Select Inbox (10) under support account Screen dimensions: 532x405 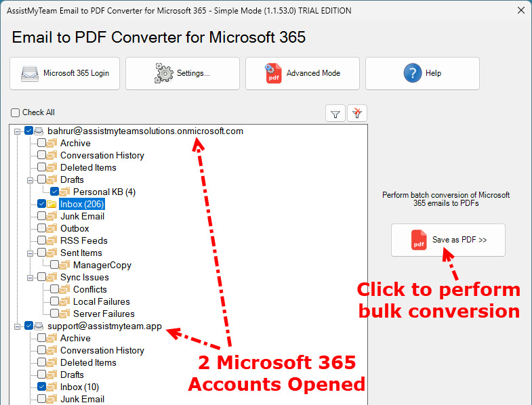tap(79, 387)
